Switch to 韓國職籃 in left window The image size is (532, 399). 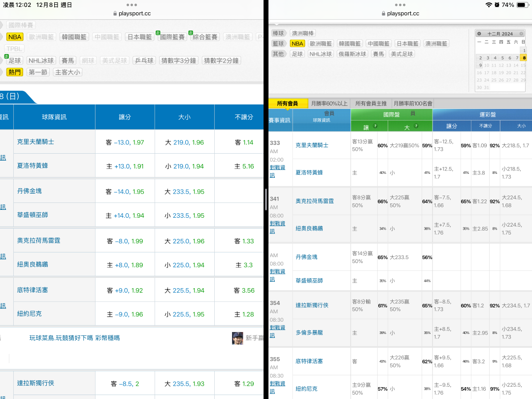click(x=74, y=37)
